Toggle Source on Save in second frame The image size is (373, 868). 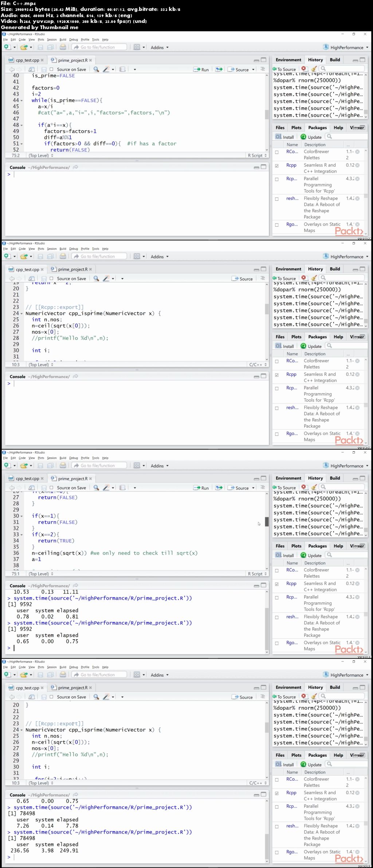pos(51,278)
